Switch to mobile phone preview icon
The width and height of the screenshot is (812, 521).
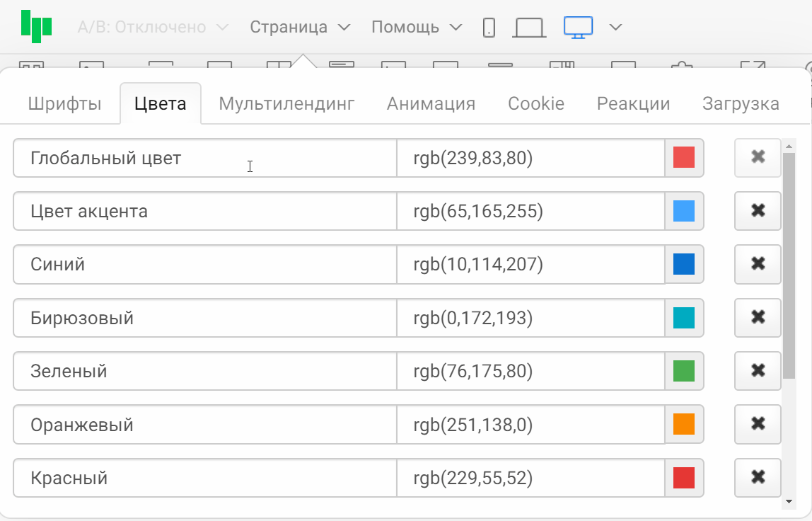(489, 28)
